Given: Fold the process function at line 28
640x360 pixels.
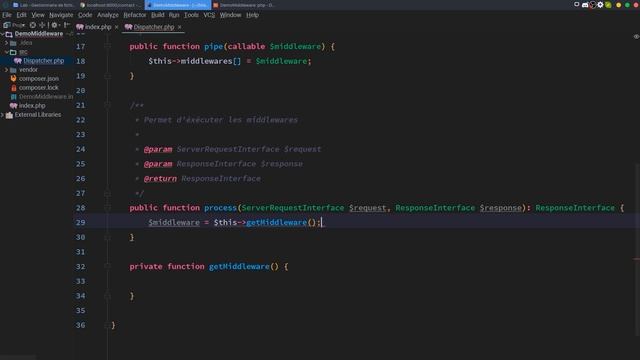Looking at the screenshot, I should point(107,208).
